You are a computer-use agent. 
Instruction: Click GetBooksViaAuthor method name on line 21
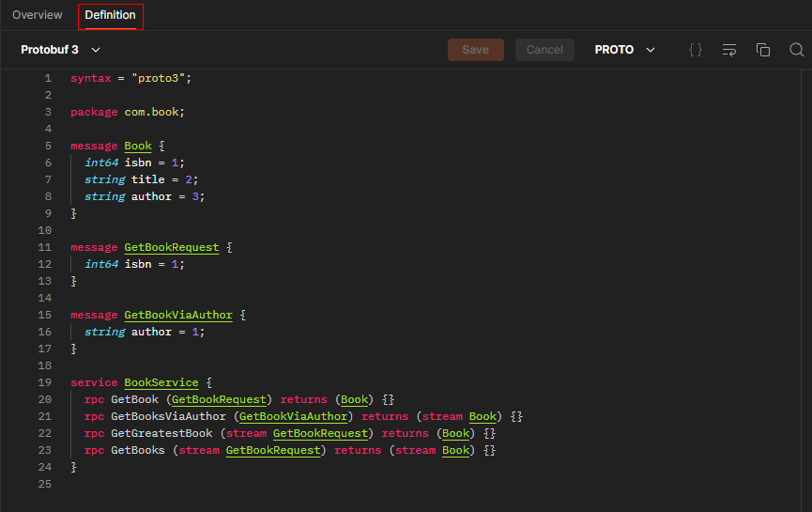168,417
